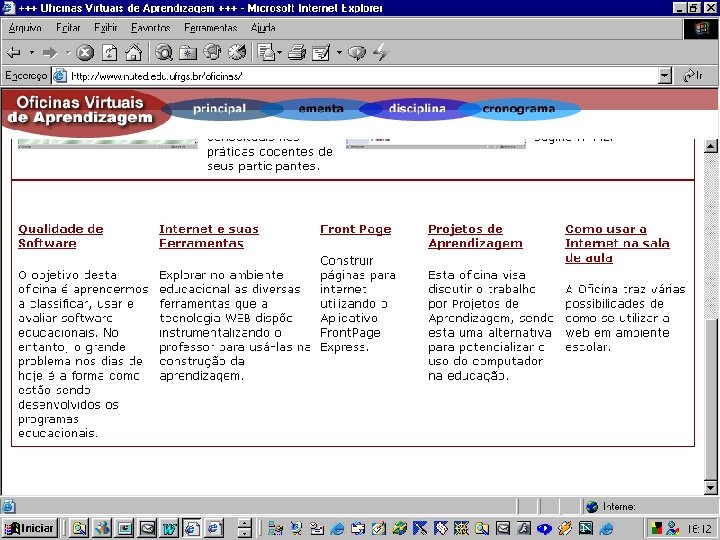Open Internet e suas Ferramentas link
720x540 pixels.
[209, 236]
